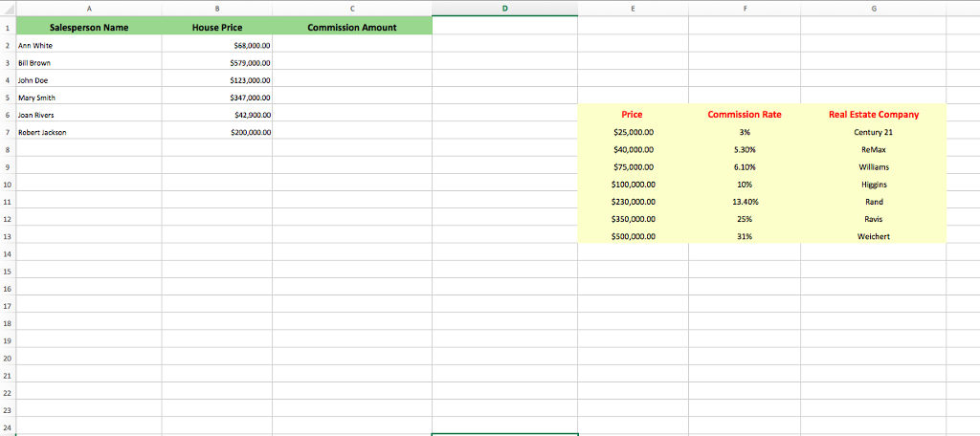This screenshot has height=436, width=980.
Task: Click the Robert Jackson cell
Action: click(89, 132)
